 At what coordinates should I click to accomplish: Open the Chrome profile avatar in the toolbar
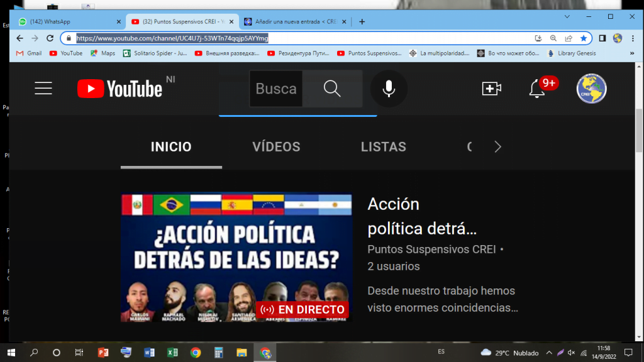click(618, 38)
